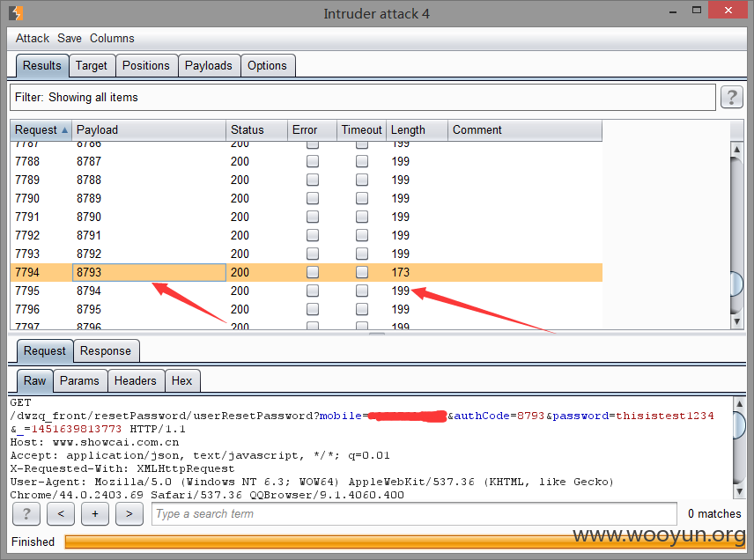
Task: Sort by Request column header
Action: click(41, 130)
